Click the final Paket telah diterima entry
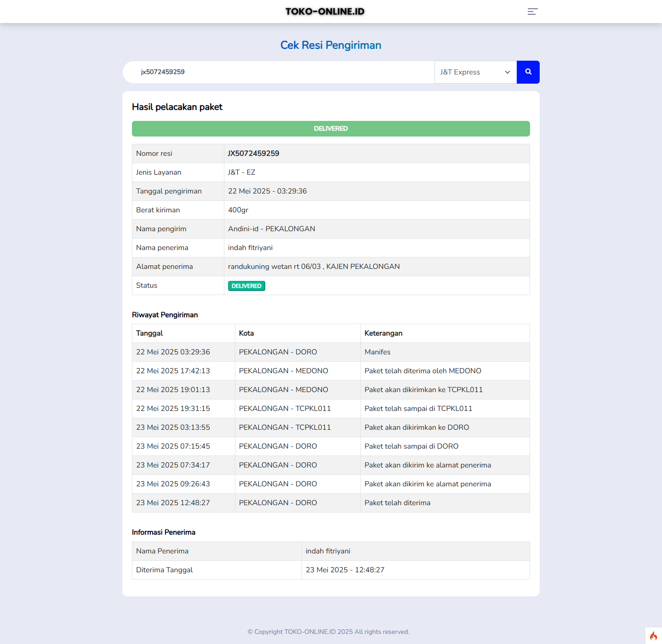Viewport: 662px width, 644px height. pos(398,503)
